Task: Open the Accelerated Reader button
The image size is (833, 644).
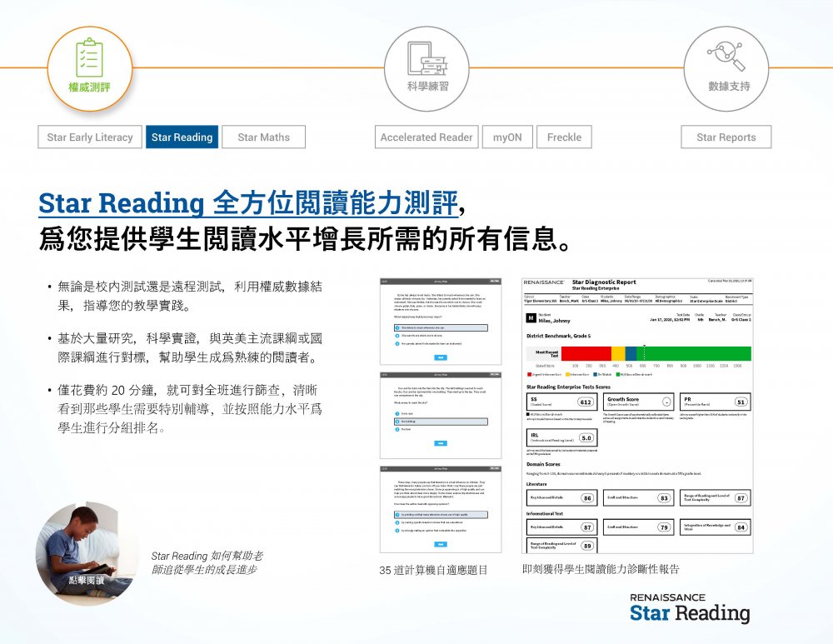Action: (426, 137)
